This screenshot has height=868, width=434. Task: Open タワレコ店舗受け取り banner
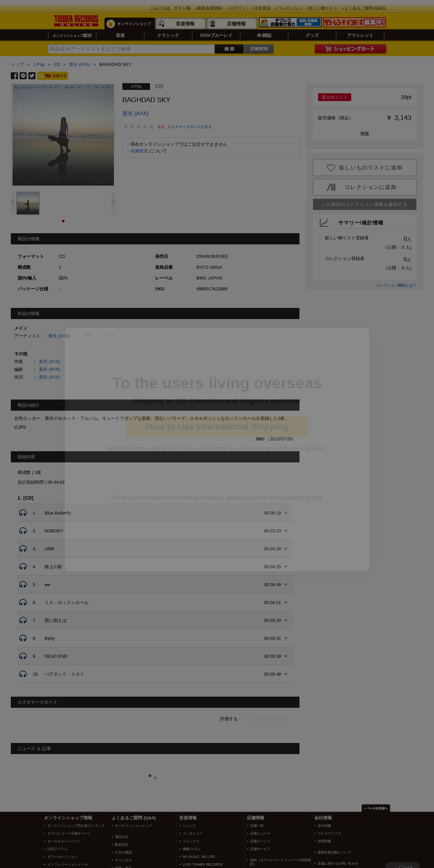(x=290, y=23)
